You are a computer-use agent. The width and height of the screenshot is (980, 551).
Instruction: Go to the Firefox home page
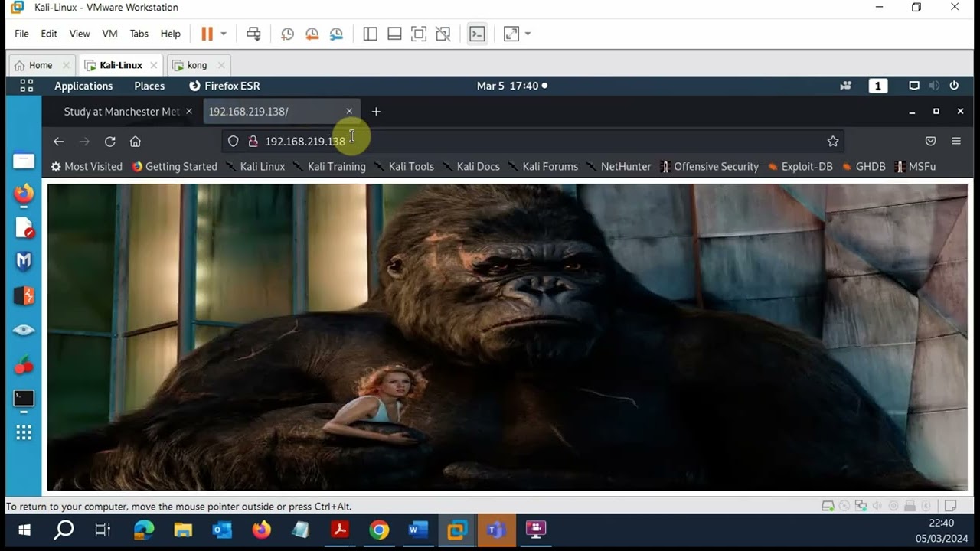pyautogui.click(x=136, y=142)
